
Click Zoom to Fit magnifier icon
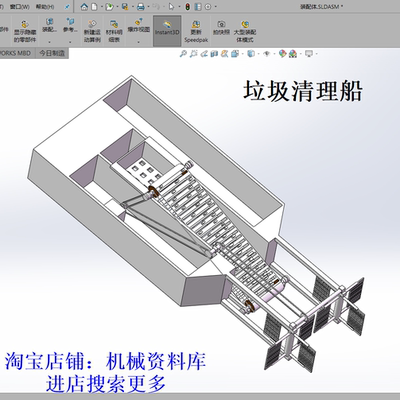coord(183,54)
